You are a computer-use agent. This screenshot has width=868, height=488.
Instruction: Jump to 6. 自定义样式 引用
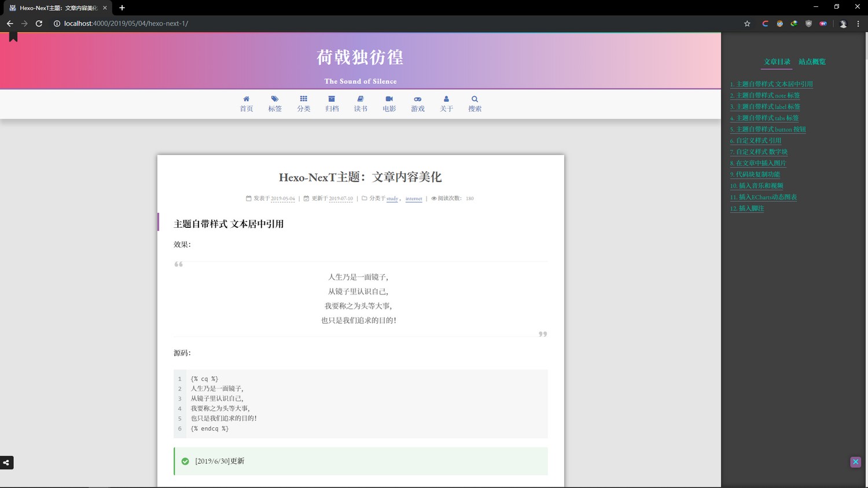tap(756, 141)
